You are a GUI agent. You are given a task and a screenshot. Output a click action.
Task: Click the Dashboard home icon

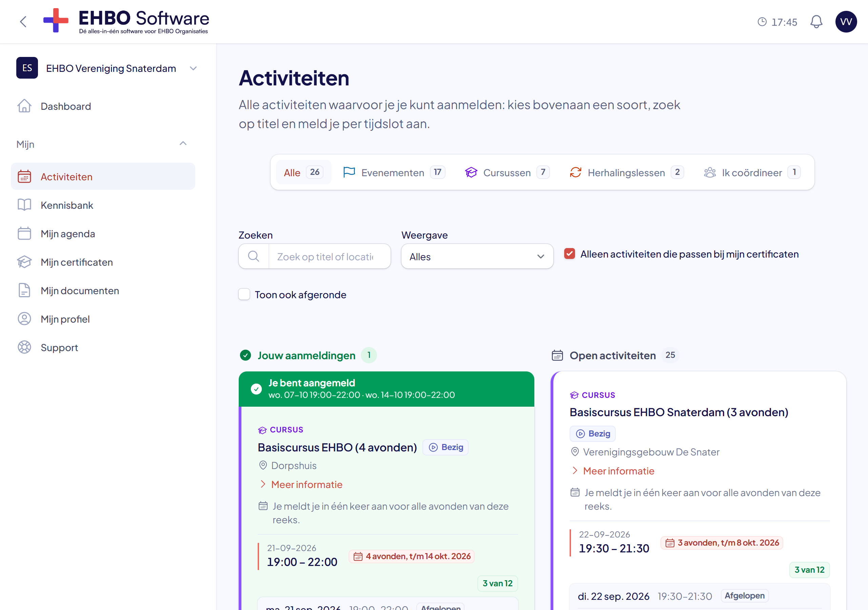24,106
